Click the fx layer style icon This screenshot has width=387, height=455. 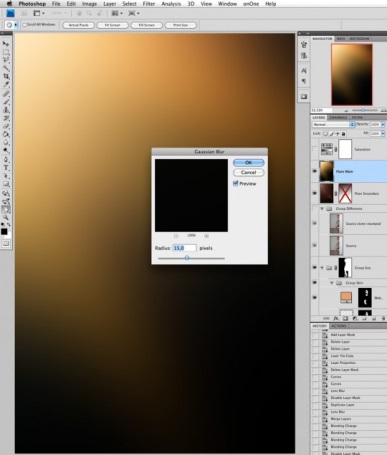(x=336, y=319)
